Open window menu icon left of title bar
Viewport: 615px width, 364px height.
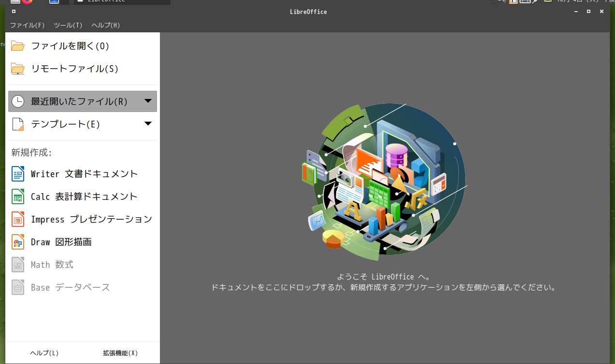click(14, 12)
